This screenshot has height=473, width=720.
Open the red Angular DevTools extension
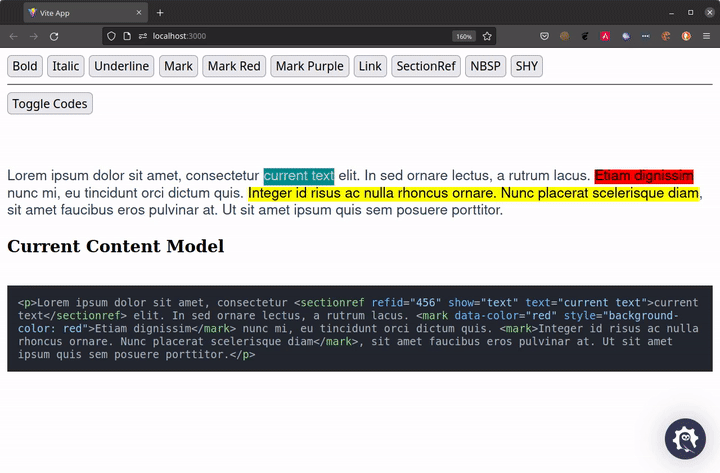pos(605,36)
